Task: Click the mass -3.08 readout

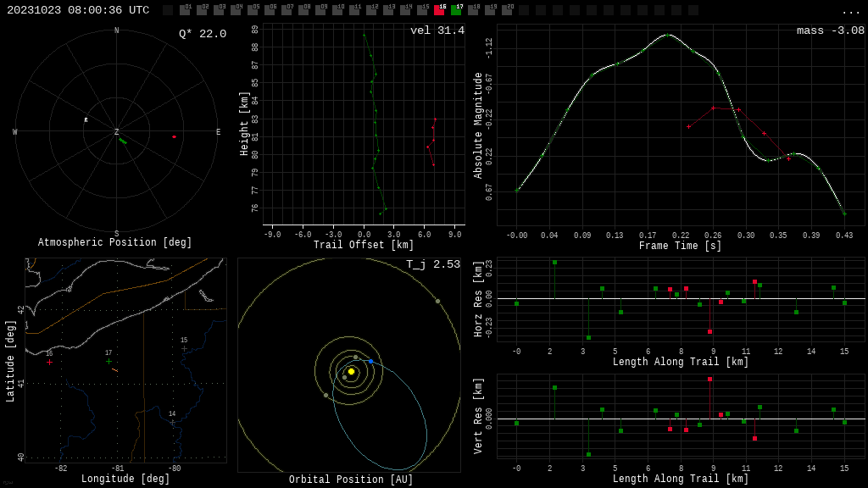Action: point(831,30)
